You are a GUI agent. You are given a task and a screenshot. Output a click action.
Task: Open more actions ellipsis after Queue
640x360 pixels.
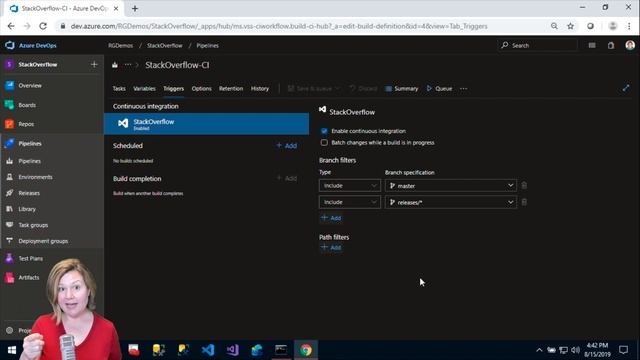[x=463, y=89]
